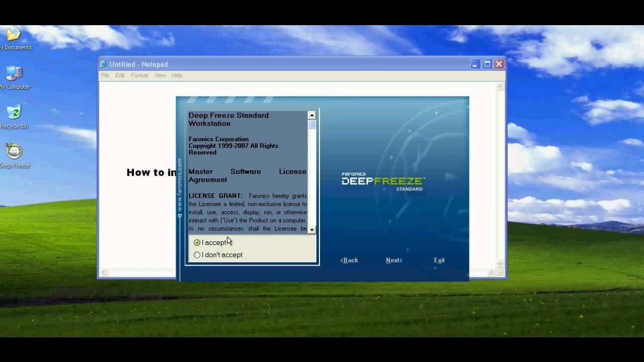Click the Master Software License Agreement heading
The width and height of the screenshot is (644, 362).
click(248, 175)
